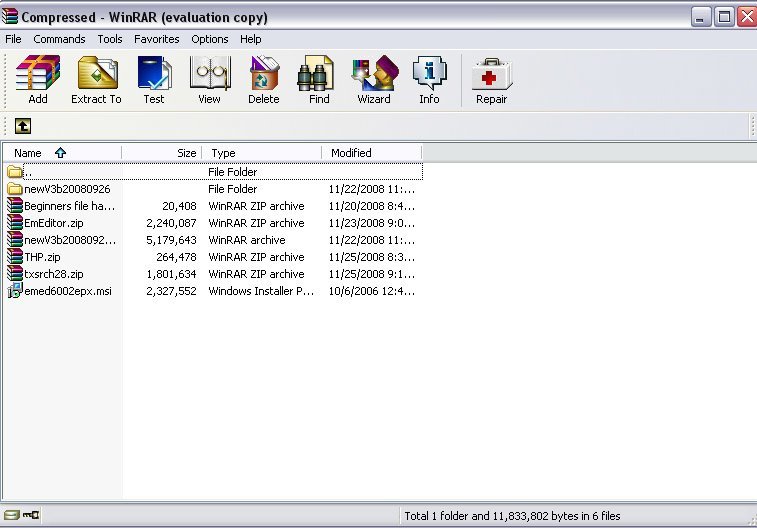Image resolution: width=757 pixels, height=528 pixels.
Task: Maximize the WinRAR window
Action: click(724, 17)
